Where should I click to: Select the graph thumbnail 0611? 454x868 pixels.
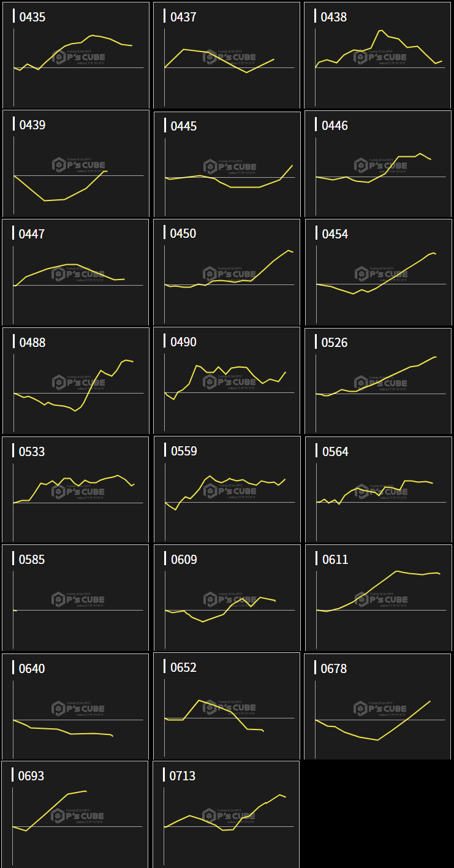tap(377, 598)
